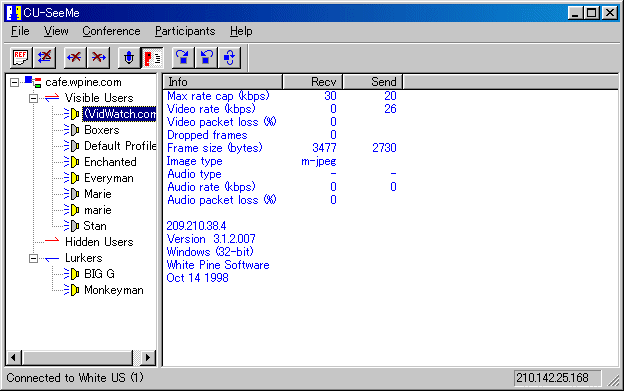
Task: Select the Lurkers label
Action: point(84,258)
